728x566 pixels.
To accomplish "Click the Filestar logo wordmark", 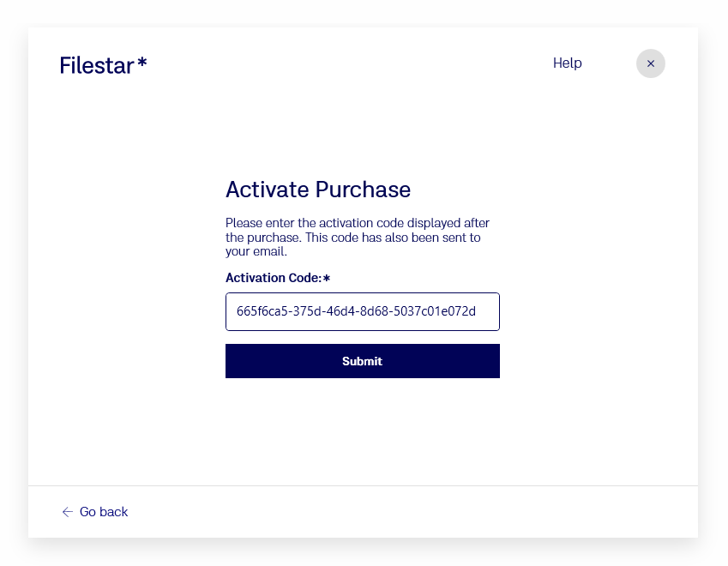I will coord(96,65).
